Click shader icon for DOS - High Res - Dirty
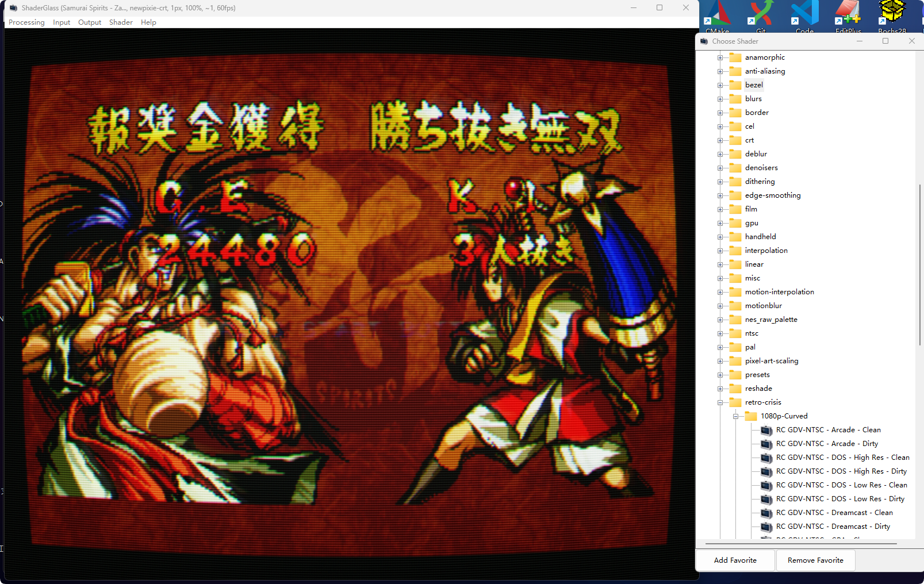This screenshot has height=584, width=924. [x=766, y=471]
